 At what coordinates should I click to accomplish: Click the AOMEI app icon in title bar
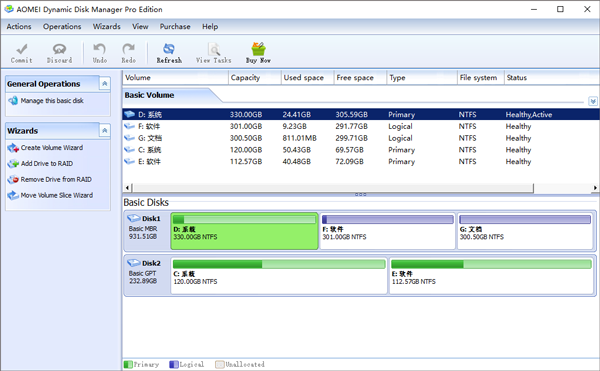(9, 9)
